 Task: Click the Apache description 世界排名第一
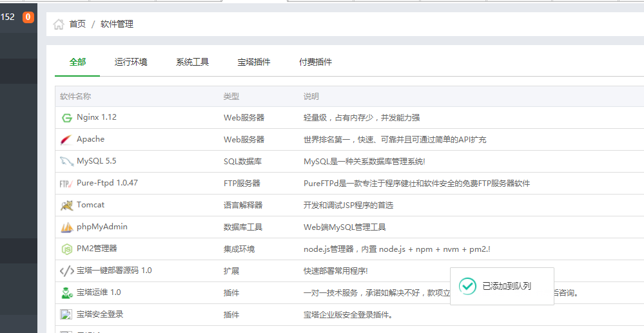pyautogui.click(x=395, y=140)
